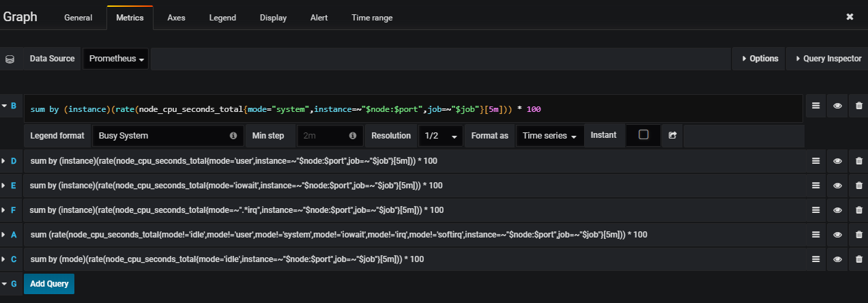Screen dimensions: 868x303
Task: Open the Alert tab
Action: tap(319, 18)
